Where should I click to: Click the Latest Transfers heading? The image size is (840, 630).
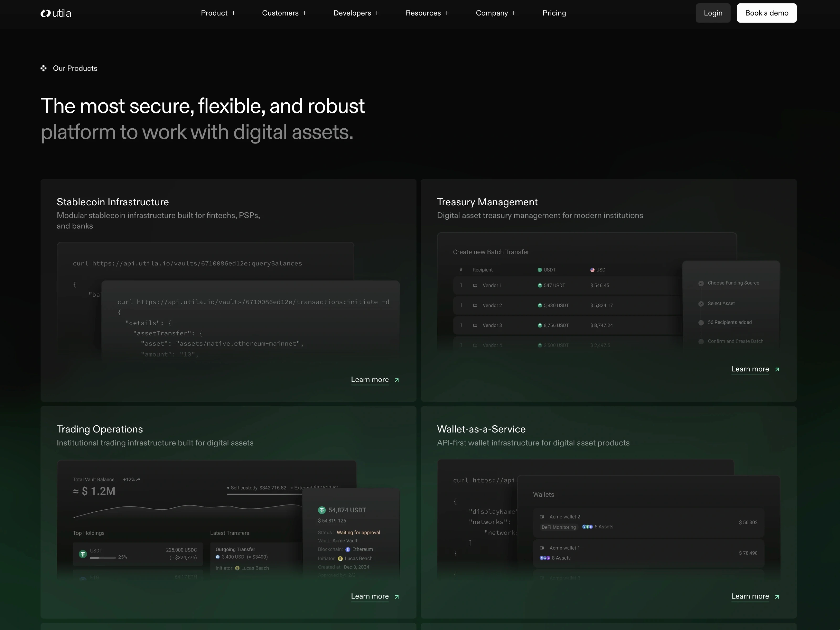tap(230, 533)
